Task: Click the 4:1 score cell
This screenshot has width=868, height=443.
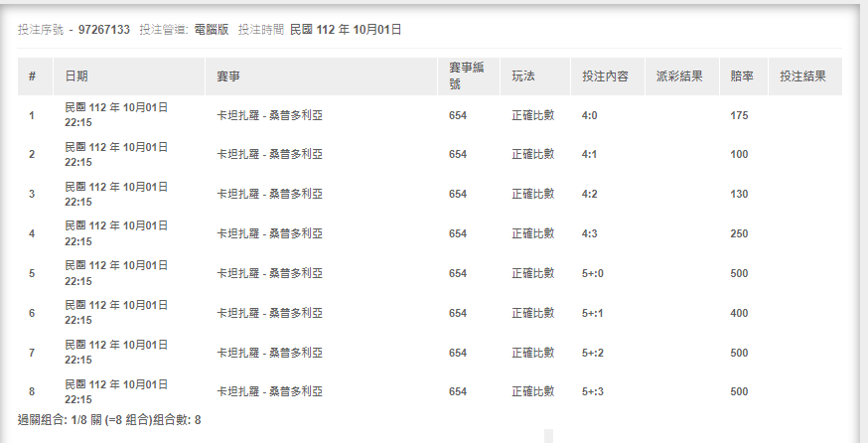Action: coord(589,155)
